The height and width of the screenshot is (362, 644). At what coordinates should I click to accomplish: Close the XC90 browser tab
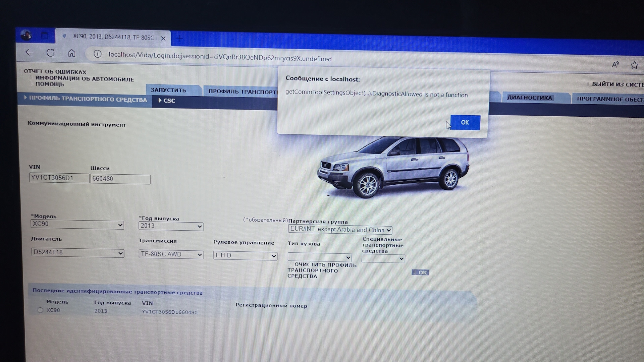(163, 39)
